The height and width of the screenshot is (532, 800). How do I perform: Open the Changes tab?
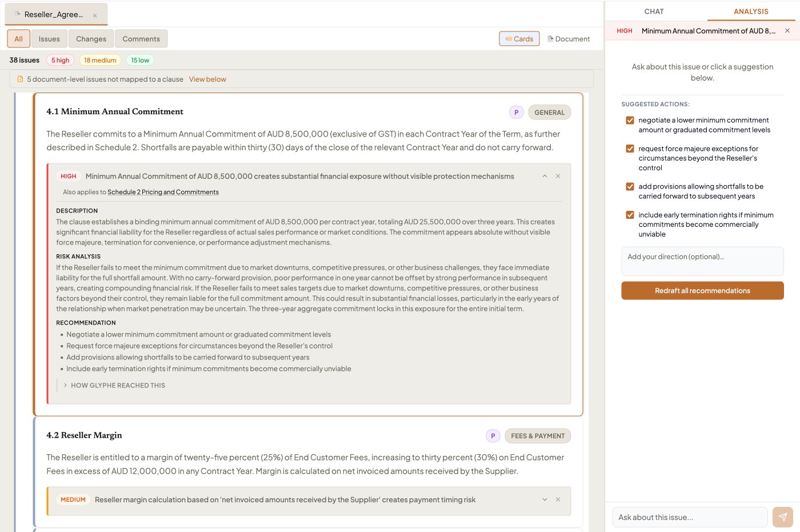pyautogui.click(x=91, y=39)
